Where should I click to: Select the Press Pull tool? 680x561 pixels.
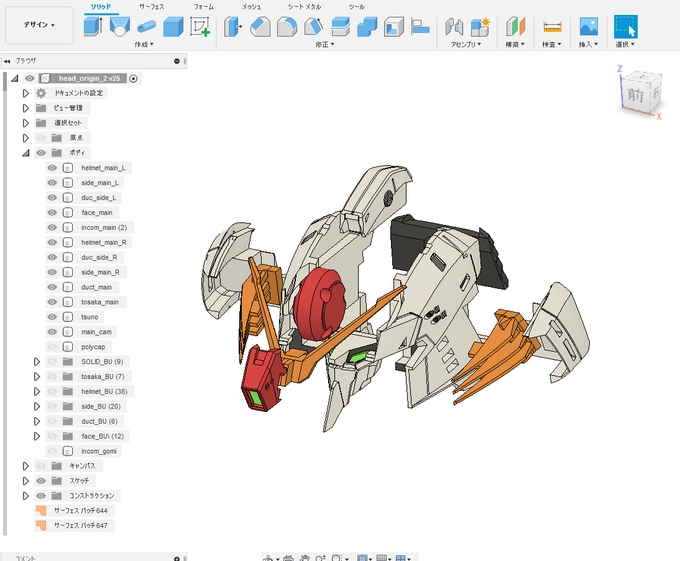(233, 26)
